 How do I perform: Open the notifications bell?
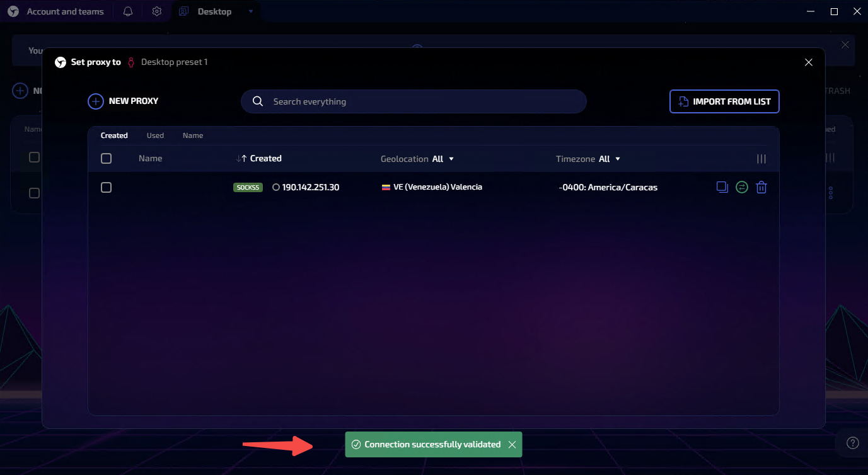(128, 11)
